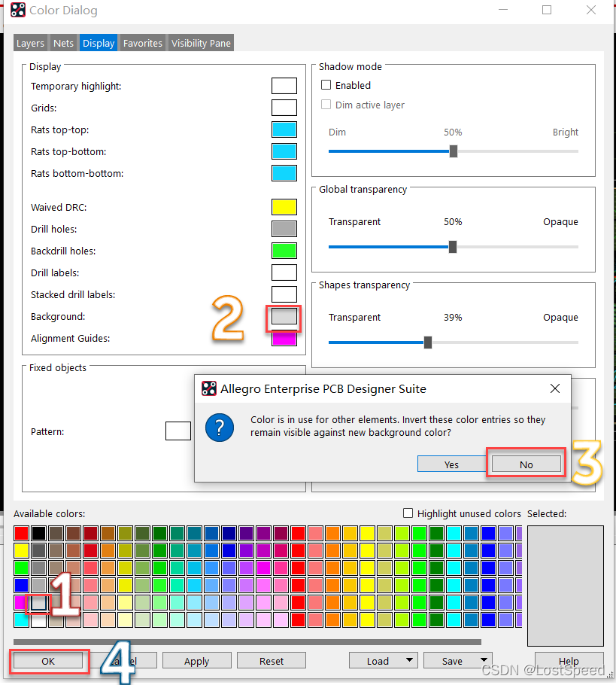Screen dimensions: 616x685
Task: Open the Visibility Pane tab
Action: 201,43
